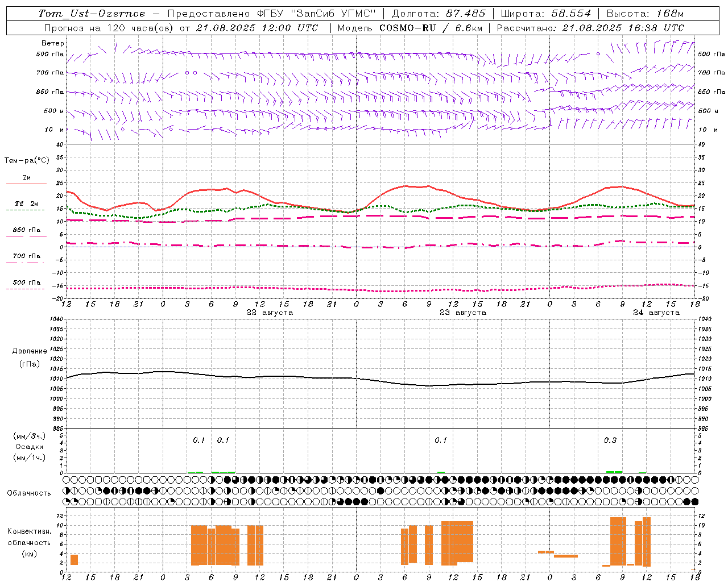
Task: Click the 10 м wind level label on left
Action: coord(55,130)
